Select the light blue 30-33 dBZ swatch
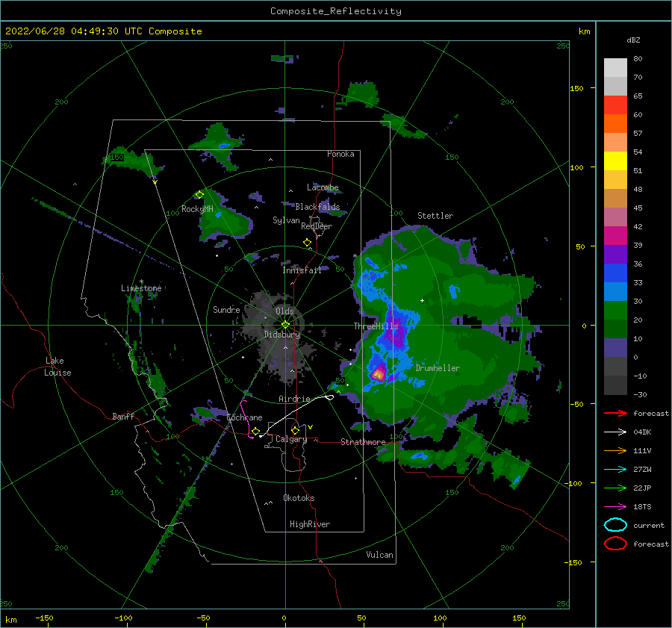The image size is (672, 628). point(615,291)
